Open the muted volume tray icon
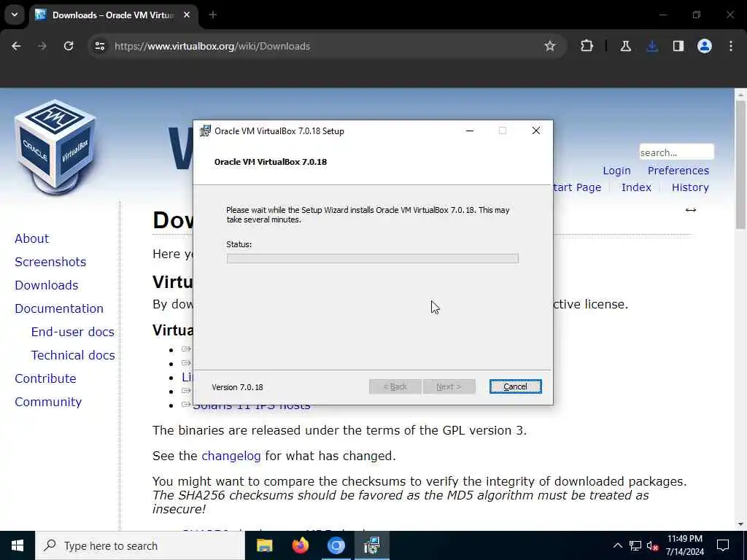747x560 pixels. (653, 546)
